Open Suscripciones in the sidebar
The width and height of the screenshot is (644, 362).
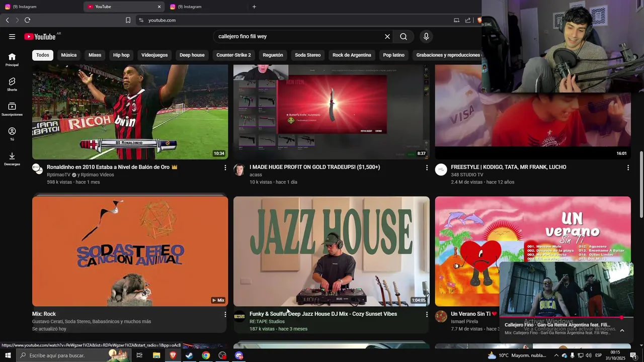point(12,109)
